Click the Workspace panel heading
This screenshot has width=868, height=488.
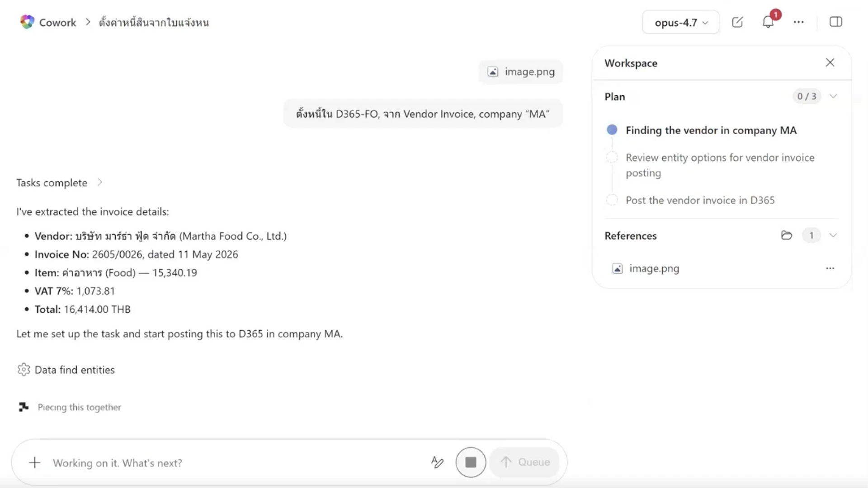coord(631,63)
